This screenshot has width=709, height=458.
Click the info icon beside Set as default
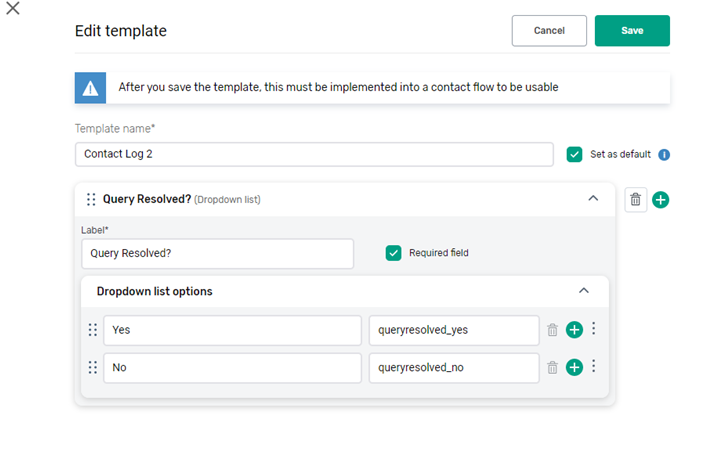664,155
